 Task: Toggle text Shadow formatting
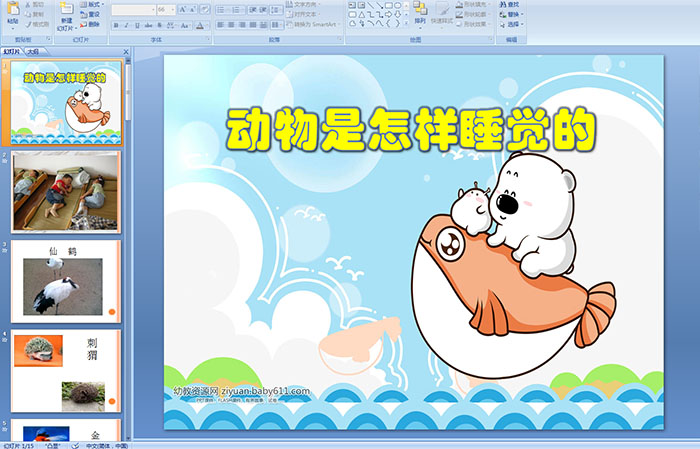[160, 26]
